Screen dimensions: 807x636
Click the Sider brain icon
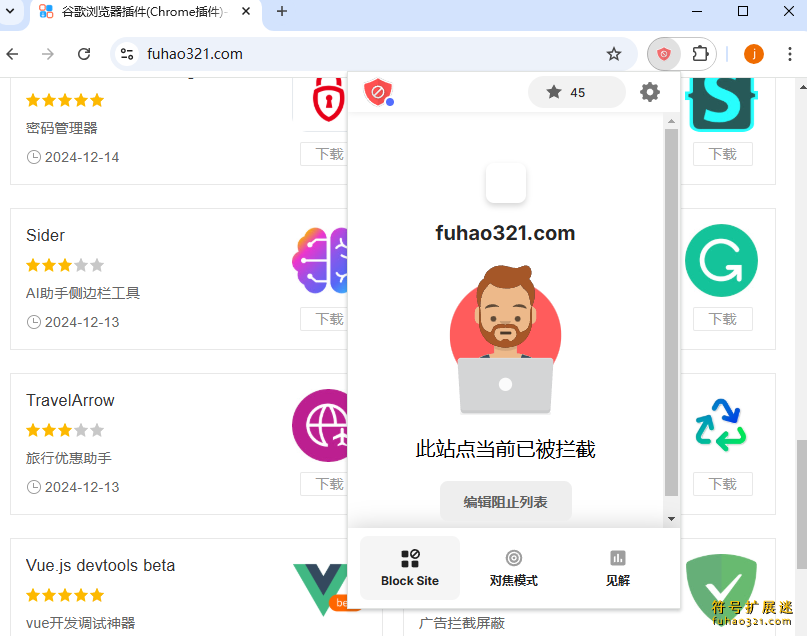coord(320,260)
